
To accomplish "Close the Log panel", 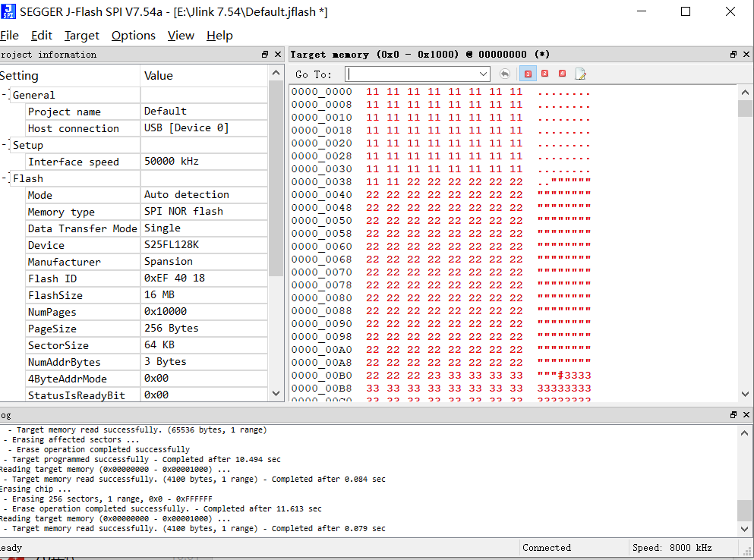I will (x=746, y=415).
